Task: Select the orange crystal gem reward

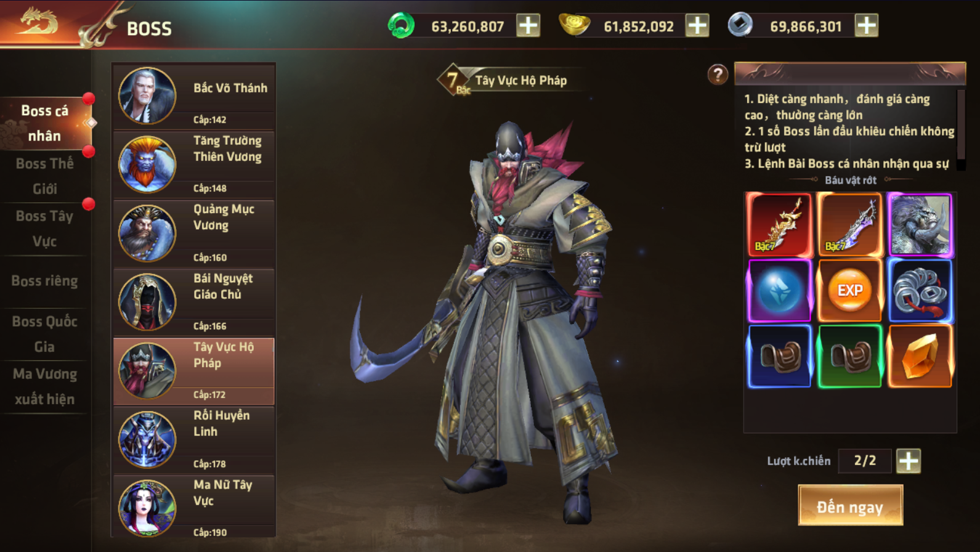Action: (x=920, y=357)
